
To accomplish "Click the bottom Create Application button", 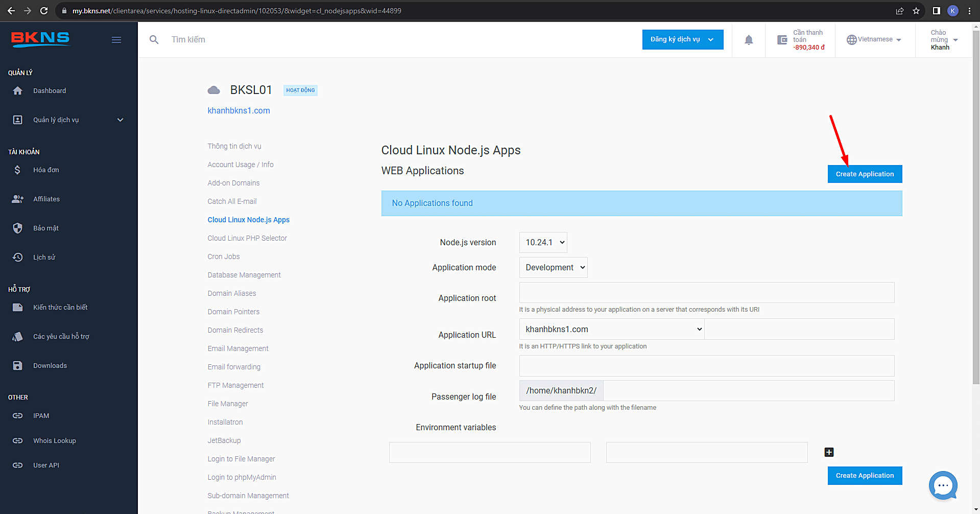I will [x=865, y=476].
